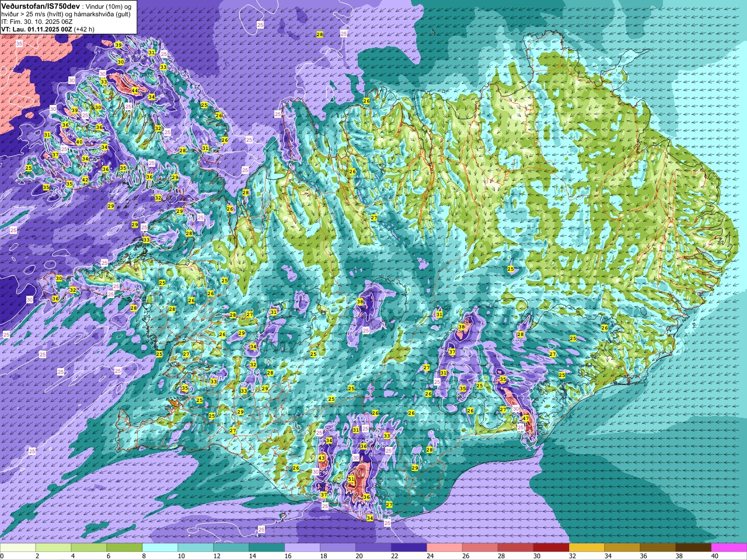Select the 6–8 m/s olive green legend swatch
Screen dimensions: 747x560
125,548
